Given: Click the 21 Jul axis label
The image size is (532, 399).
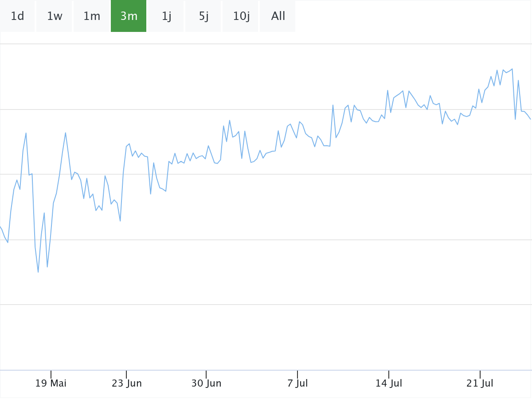Looking at the screenshot, I should [480, 383].
